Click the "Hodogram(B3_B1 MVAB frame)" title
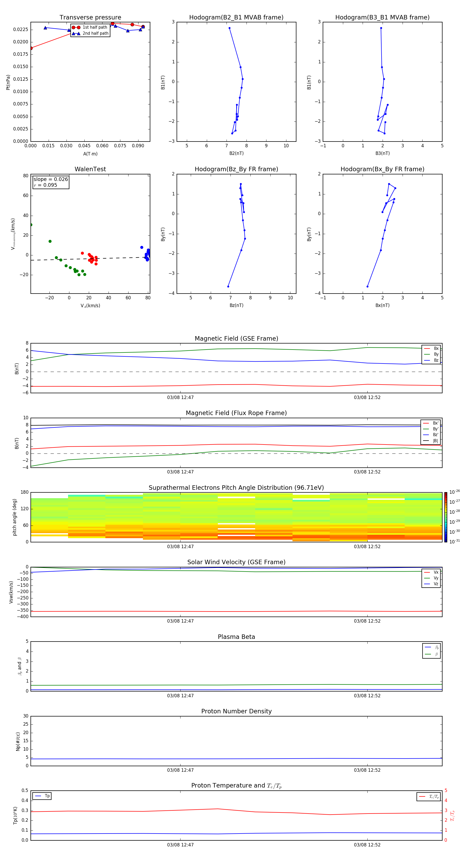The image size is (473, 868). (382, 18)
